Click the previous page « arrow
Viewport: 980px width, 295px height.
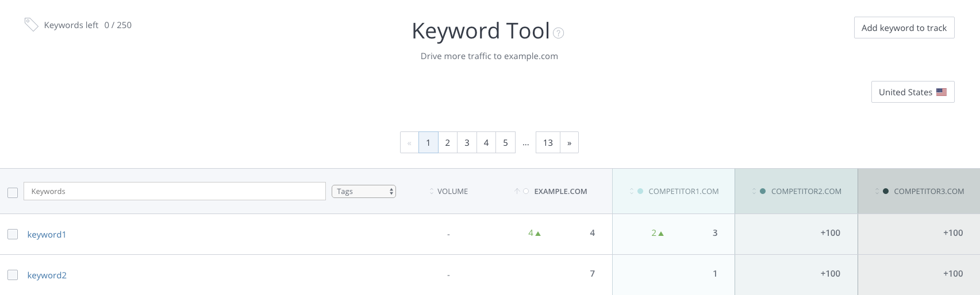coord(409,142)
